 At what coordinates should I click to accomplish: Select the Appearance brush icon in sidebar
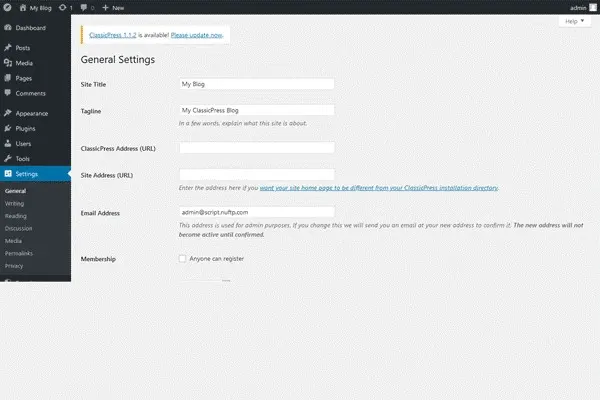click(x=9, y=114)
